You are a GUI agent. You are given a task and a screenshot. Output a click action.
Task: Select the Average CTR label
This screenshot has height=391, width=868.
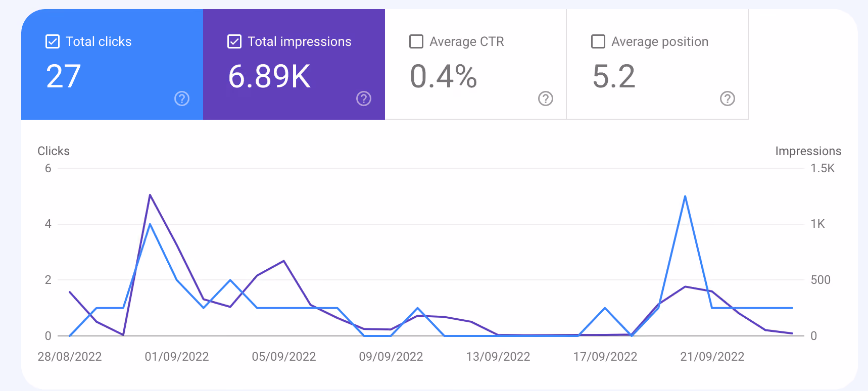click(x=467, y=41)
